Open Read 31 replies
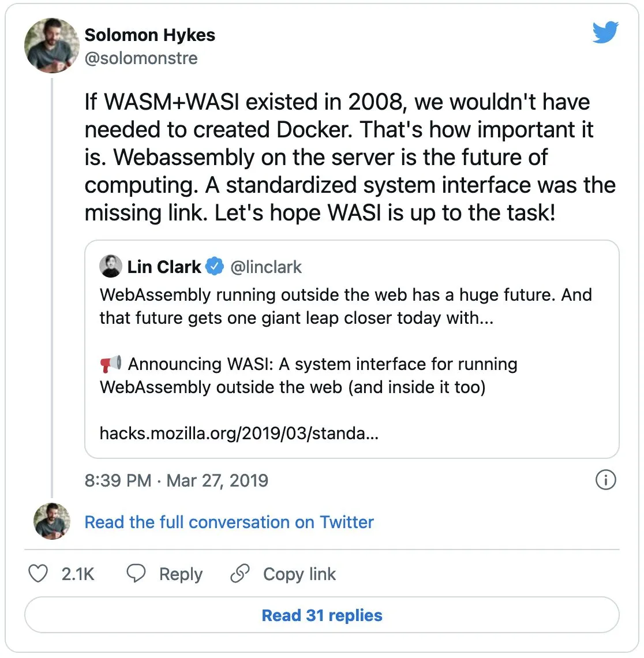 pyautogui.click(x=321, y=615)
